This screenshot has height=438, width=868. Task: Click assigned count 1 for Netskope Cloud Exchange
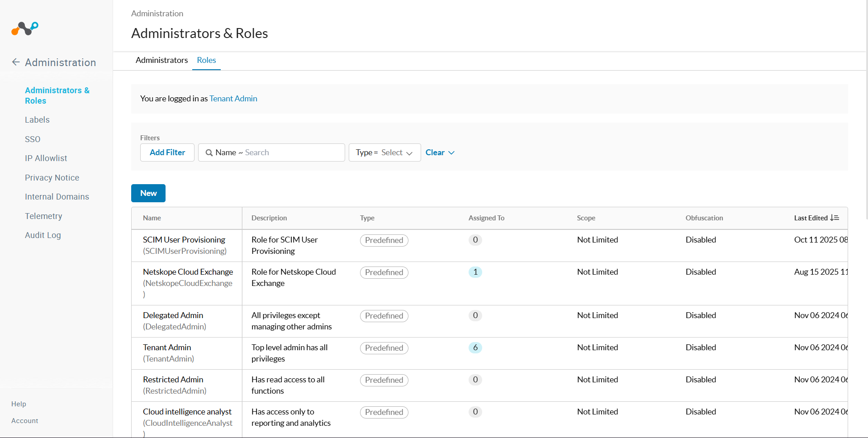point(475,272)
